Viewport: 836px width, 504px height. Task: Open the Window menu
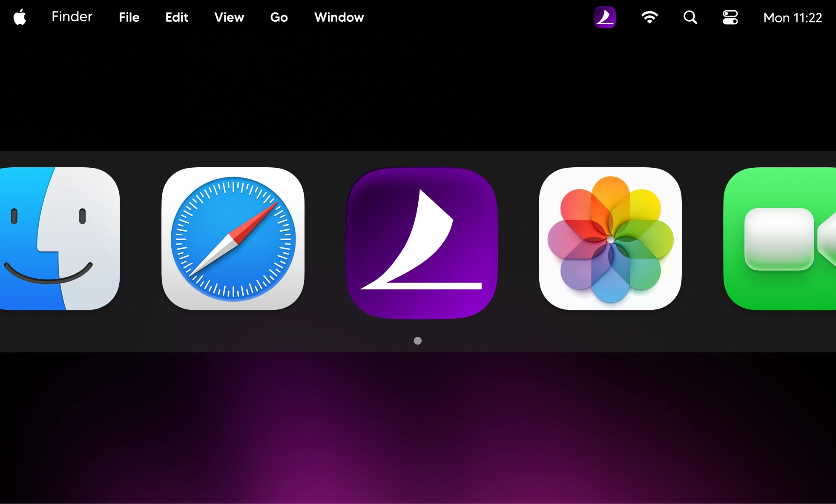[339, 17]
